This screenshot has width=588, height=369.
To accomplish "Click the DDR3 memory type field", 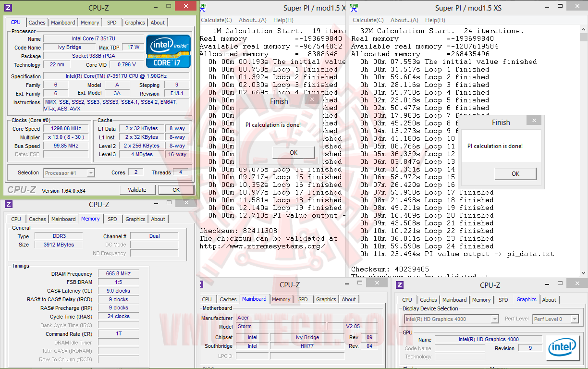I will click(x=60, y=236).
